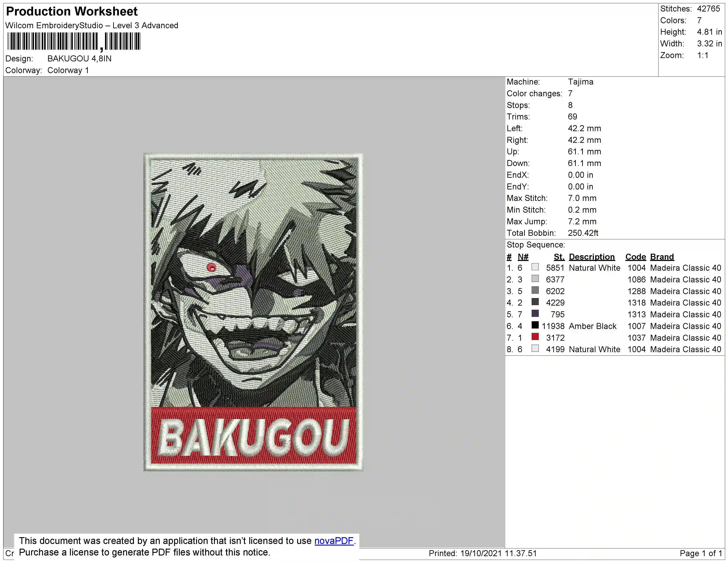Click the light gray swatch for code 1086
Viewport: 728px width, 563px height.
(x=535, y=278)
